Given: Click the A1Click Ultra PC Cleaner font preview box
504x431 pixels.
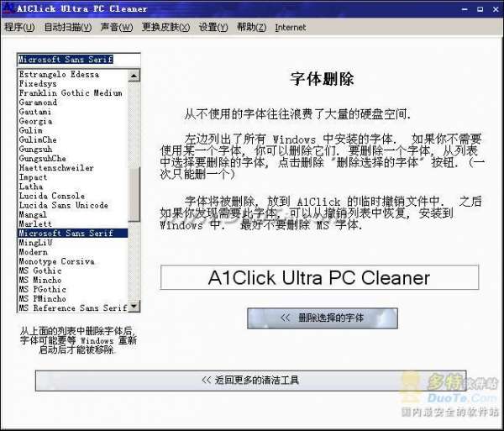Looking at the screenshot, I should [x=319, y=277].
